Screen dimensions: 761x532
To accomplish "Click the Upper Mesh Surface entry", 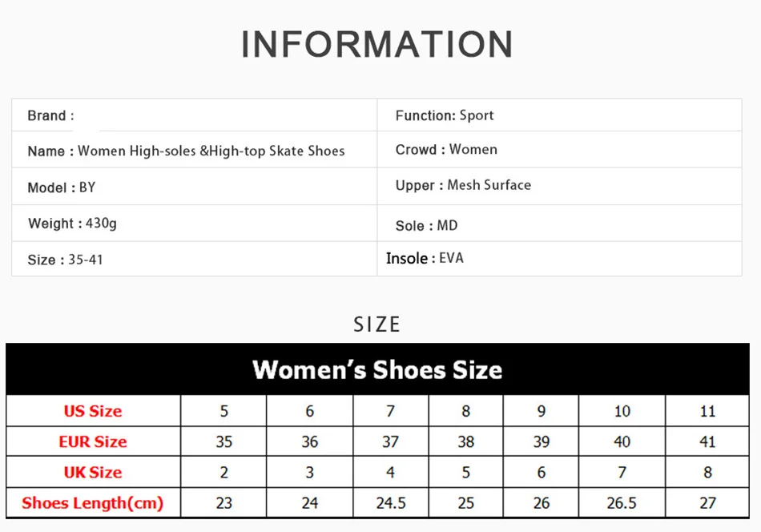I will (x=463, y=185).
